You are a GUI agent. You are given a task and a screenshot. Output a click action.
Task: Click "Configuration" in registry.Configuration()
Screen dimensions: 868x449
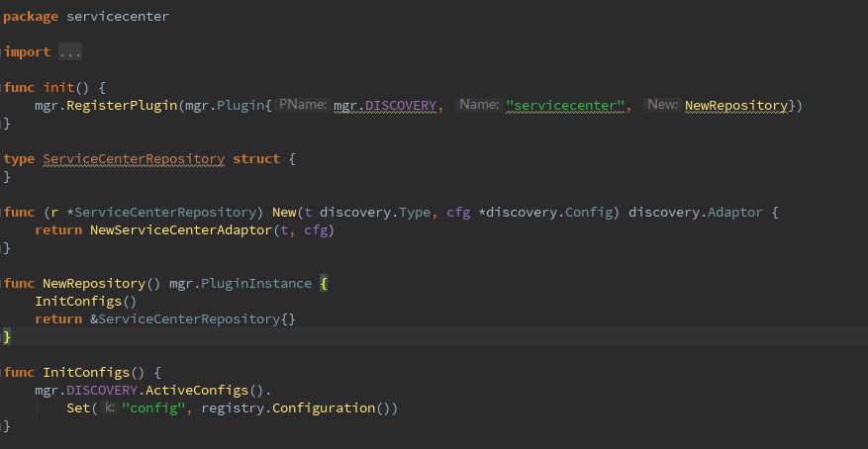324,408
